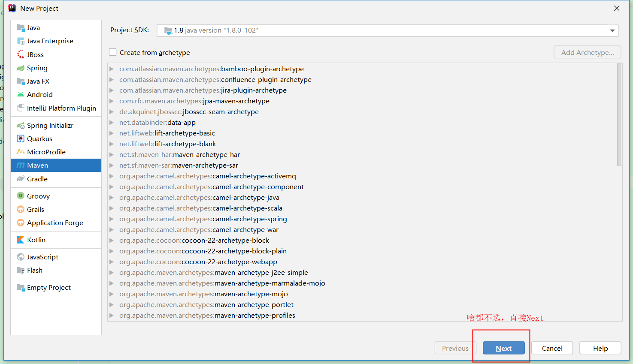Click the Quarkus icon

[21, 138]
